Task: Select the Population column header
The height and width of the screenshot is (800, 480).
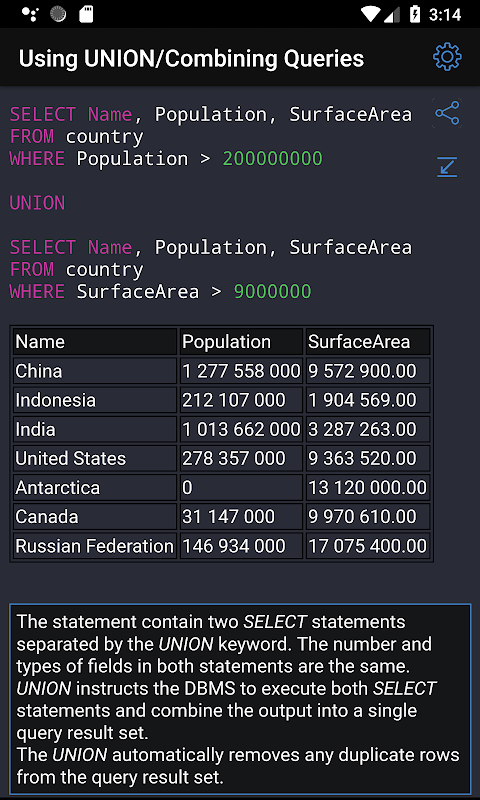Action: 241,342
